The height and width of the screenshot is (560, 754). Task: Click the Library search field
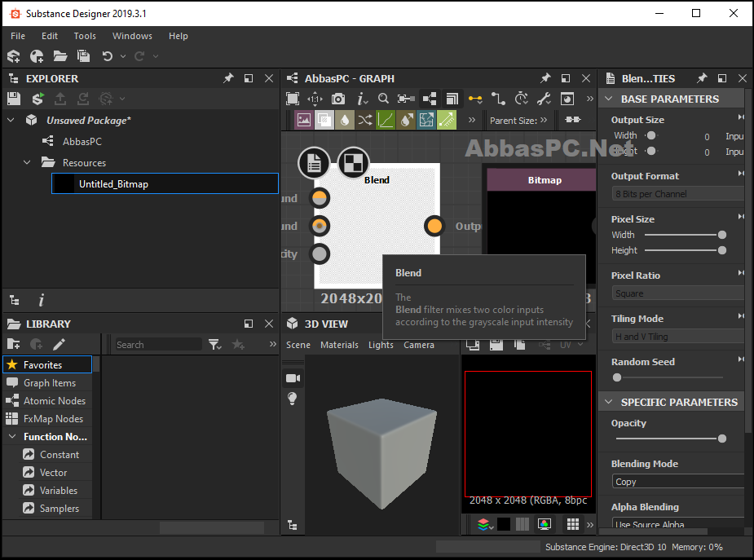click(x=158, y=344)
